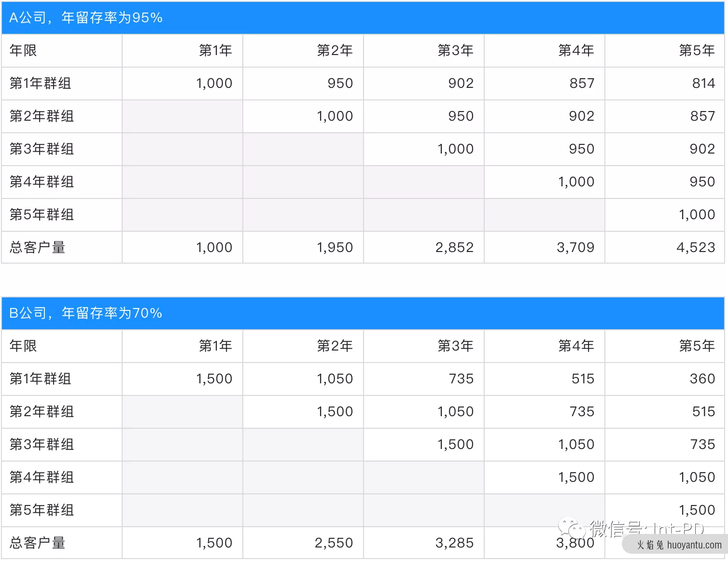Click '1,000' in A公司 第3年群组 row

pyautogui.click(x=455, y=149)
